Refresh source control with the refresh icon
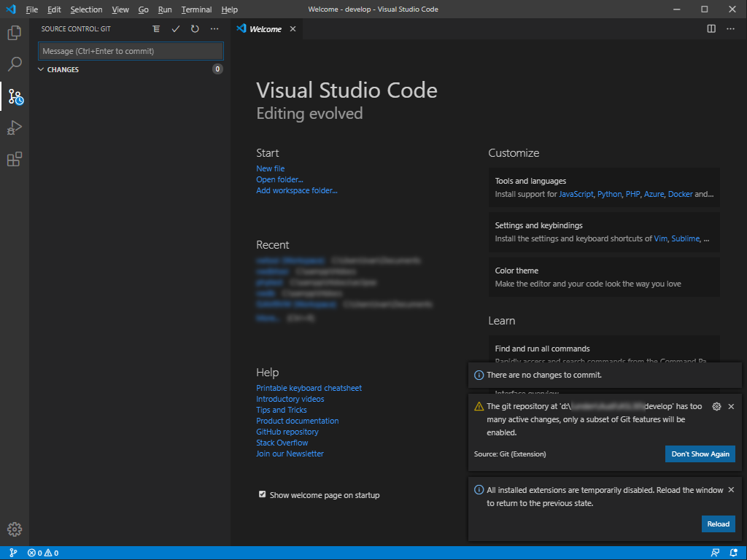Image resolution: width=747 pixels, height=560 pixels. pyautogui.click(x=195, y=29)
